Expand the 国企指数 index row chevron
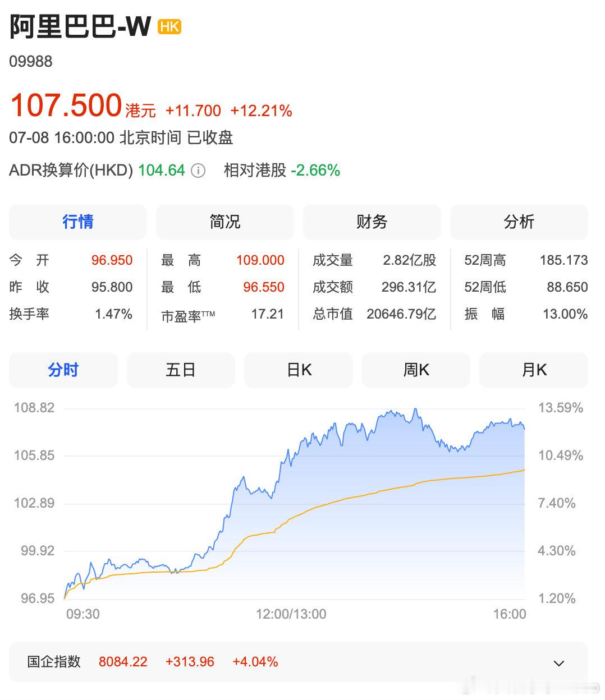Image resolution: width=605 pixels, height=700 pixels. 558,663
